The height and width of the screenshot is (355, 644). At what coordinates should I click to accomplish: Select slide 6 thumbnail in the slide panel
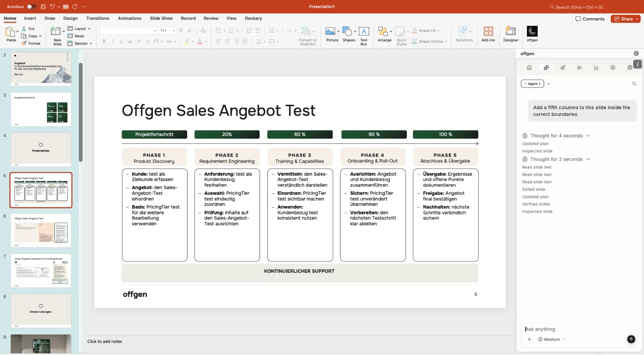coord(41,230)
